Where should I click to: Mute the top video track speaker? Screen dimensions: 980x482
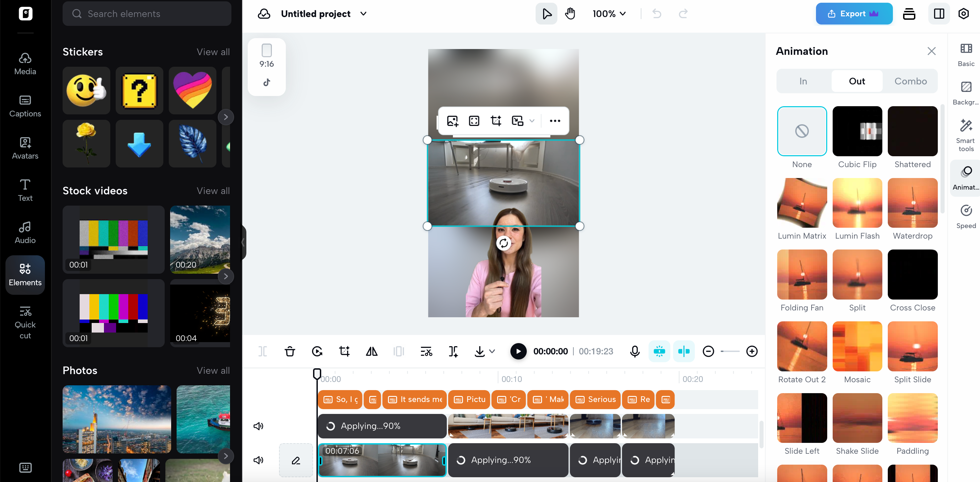click(x=258, y=426)
